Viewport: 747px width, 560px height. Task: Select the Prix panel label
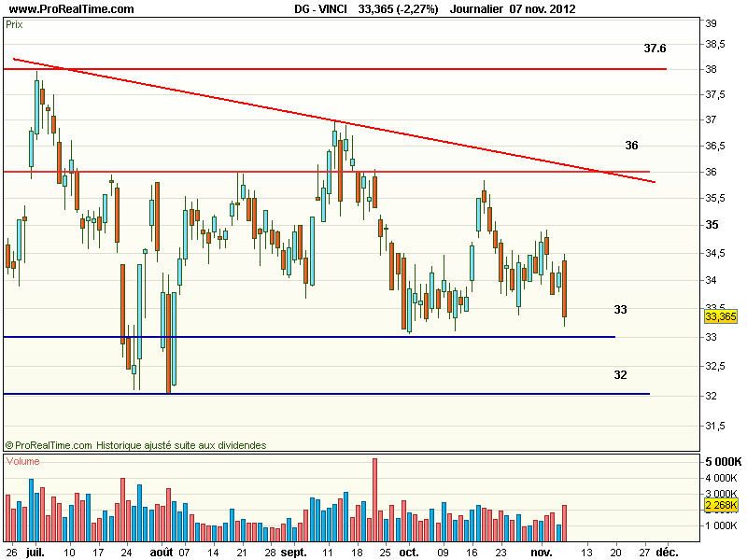tap(14, 25)
